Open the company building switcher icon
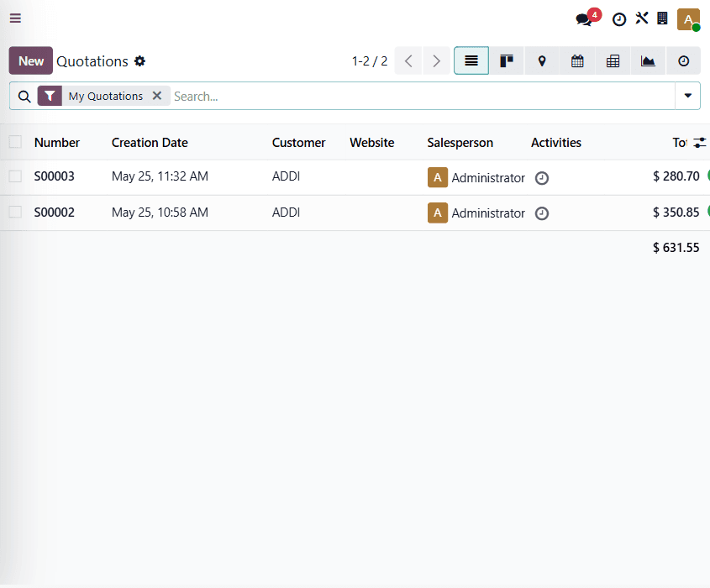 coord(662,18)
